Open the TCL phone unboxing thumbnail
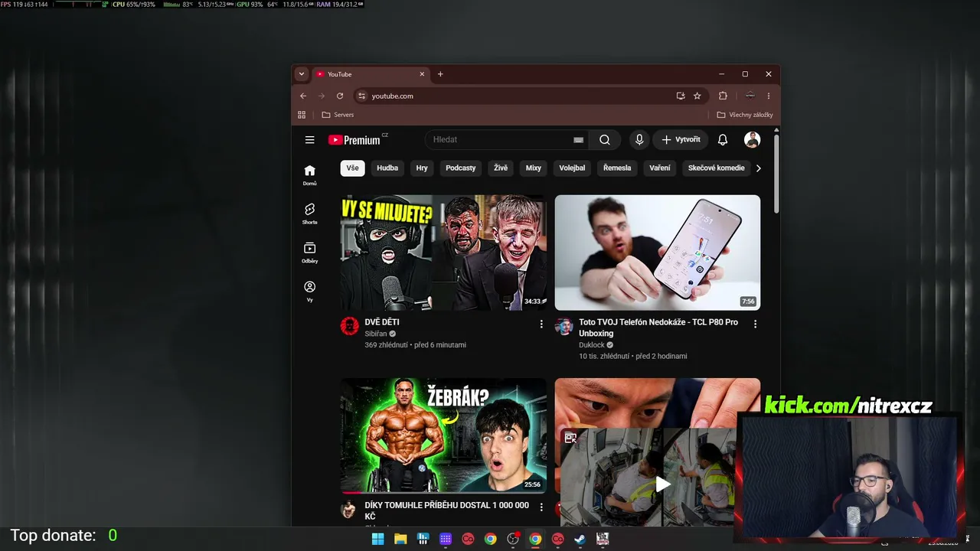This screenshot has height=551, width=980. click(x=658, y=253)
